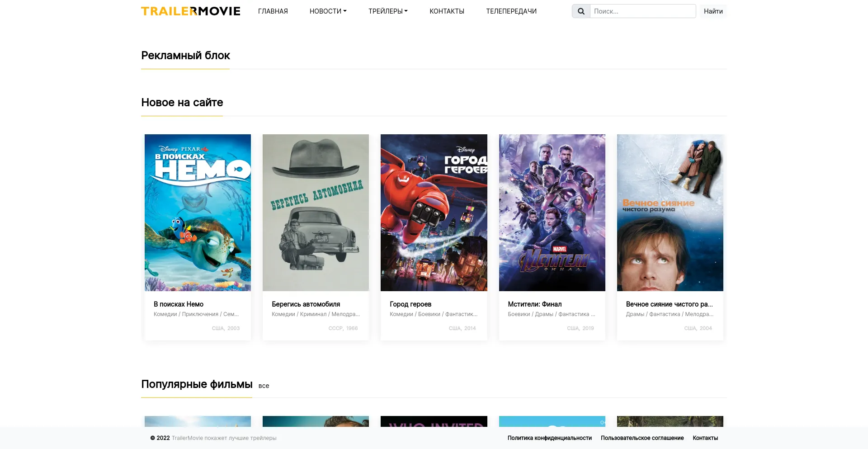
Task: Expand the НОВОСТИ dropdown menu
Action: click(x=328, y=11)
